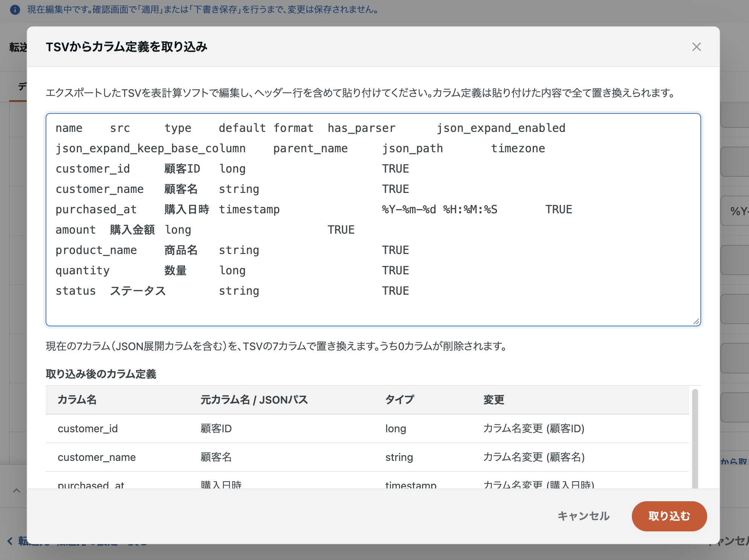
Task: Click the preview table vertical scrollbar
Action: coord(695,438)
